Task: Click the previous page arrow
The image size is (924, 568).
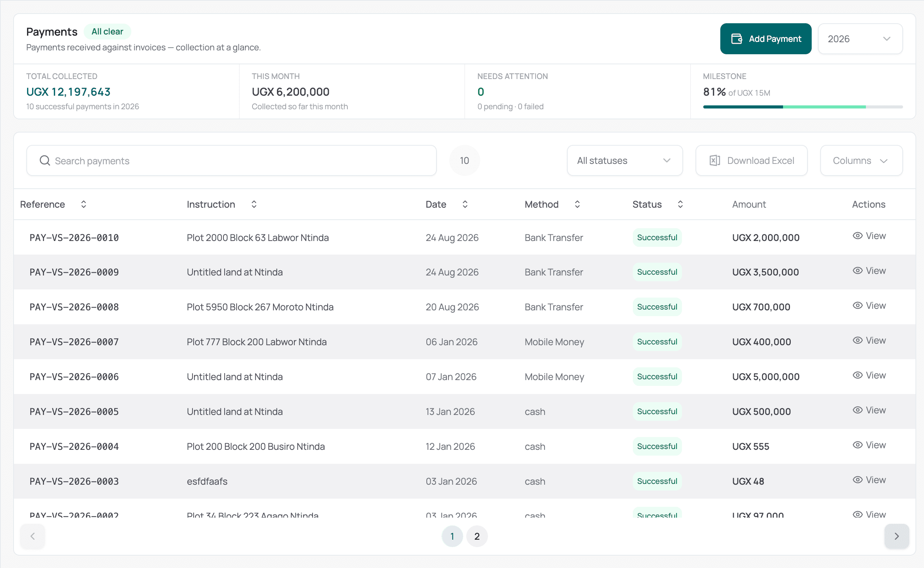Action: tap(33, 536)
